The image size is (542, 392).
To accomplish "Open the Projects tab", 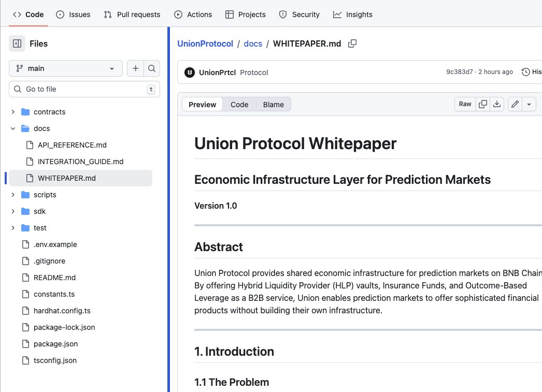I will (246, 14).
